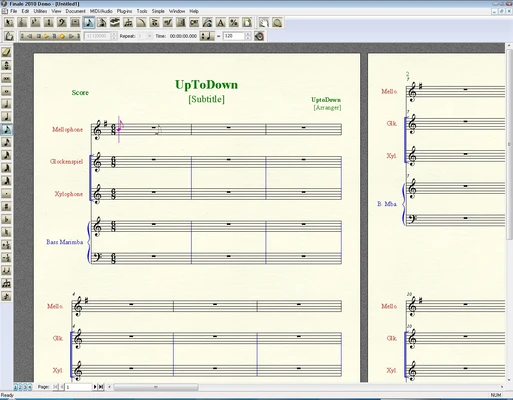Switch to layer 2 button
The height and width of the screenshot is (400, 513).
(x=20, y=387)
